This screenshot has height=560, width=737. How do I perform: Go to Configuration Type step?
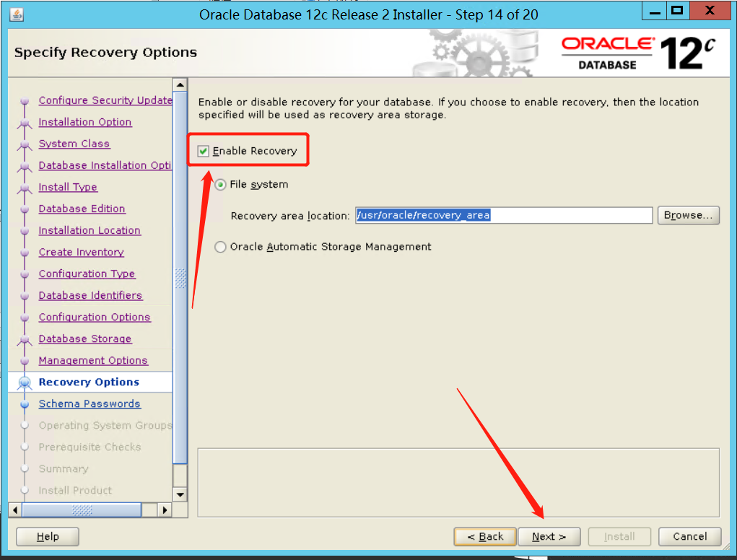click(87, 274)
